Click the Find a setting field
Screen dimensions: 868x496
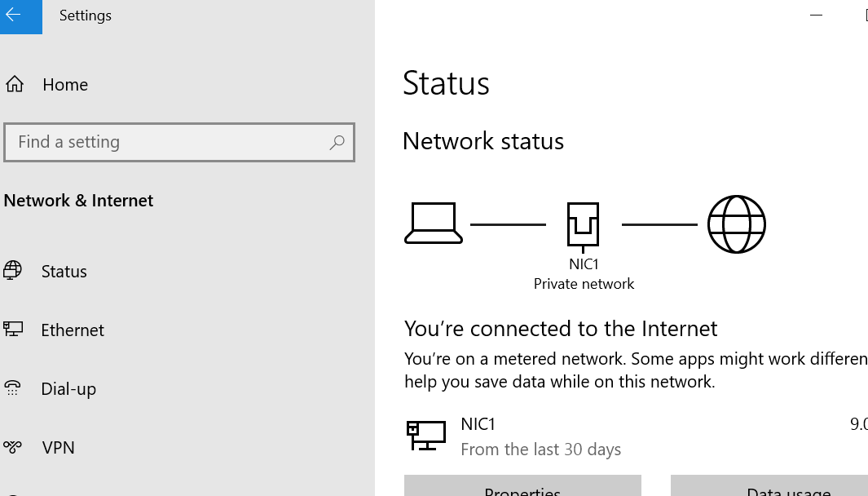178,143
